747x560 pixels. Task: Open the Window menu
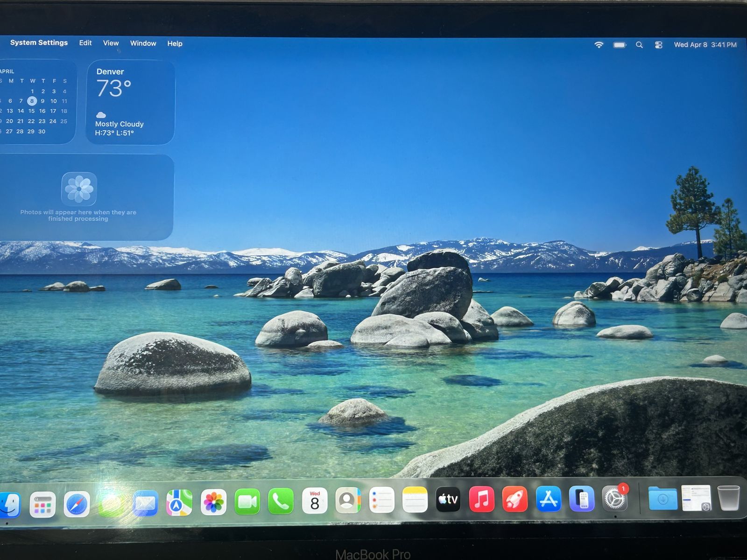(143, 43)
